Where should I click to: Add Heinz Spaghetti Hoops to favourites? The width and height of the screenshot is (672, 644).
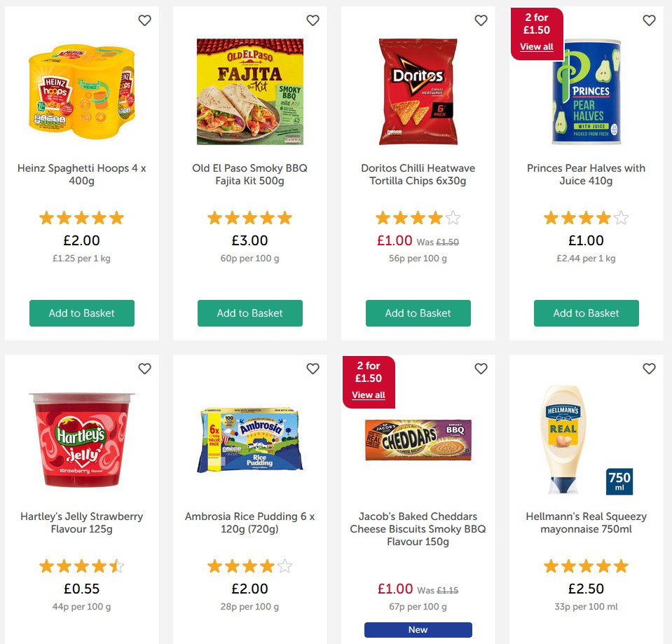[145, 20]
